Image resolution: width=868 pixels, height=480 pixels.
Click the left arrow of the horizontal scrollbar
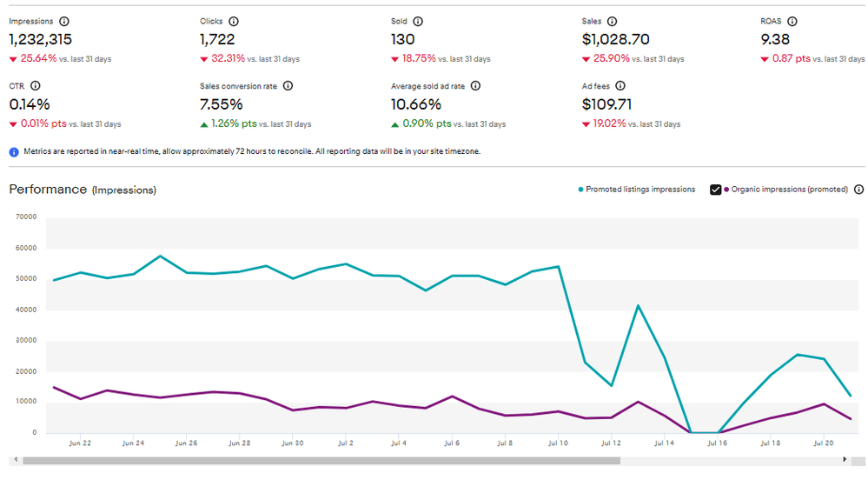[x=16, y=459]
